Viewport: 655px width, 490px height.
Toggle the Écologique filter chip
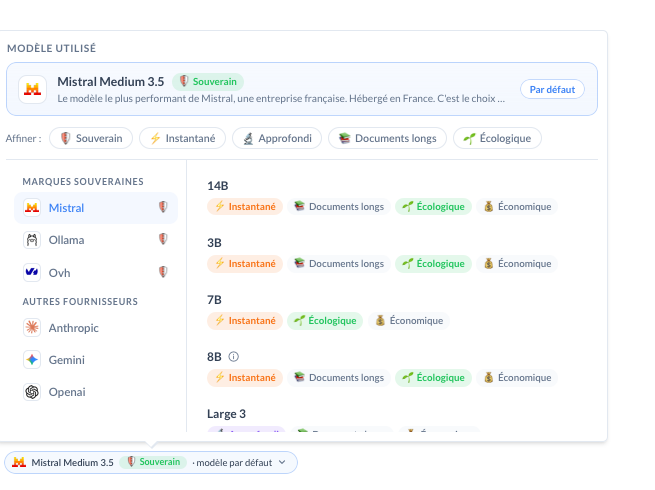(x=498, y=138)
